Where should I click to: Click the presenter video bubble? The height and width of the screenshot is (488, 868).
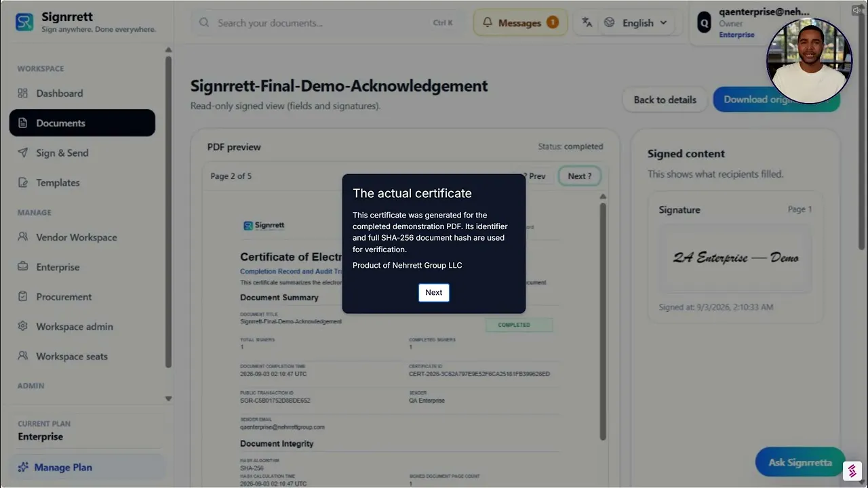(x=810, y=62)
